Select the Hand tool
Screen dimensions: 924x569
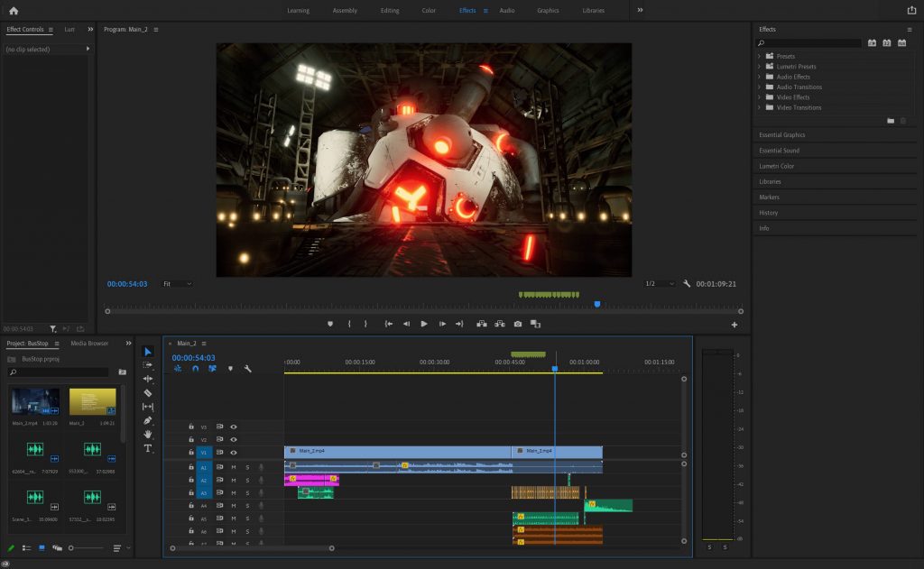[148, 434]
